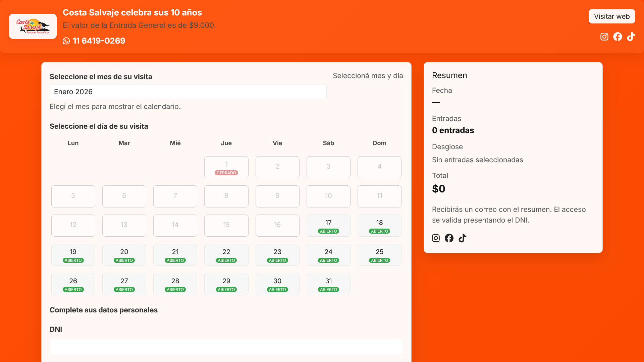Open Instagram from the Resumen panel
Image resolution: width=644 pixels, height=362 pixels.
(436, 238)
